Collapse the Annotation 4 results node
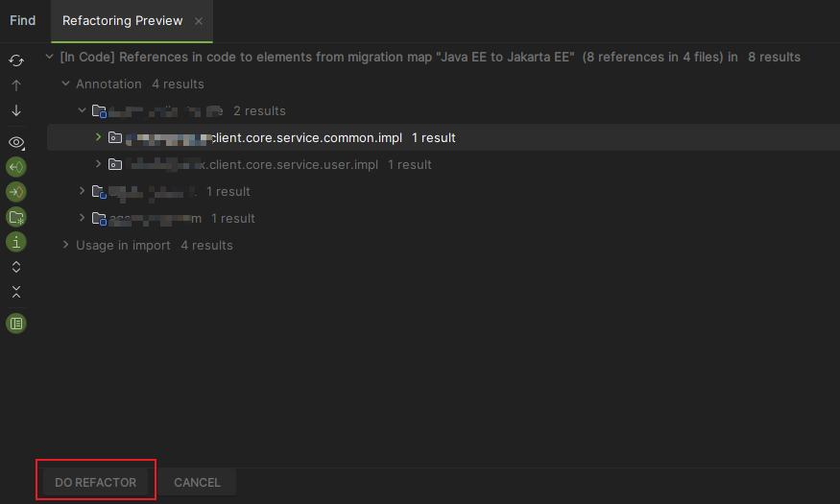 coord(66,84)
